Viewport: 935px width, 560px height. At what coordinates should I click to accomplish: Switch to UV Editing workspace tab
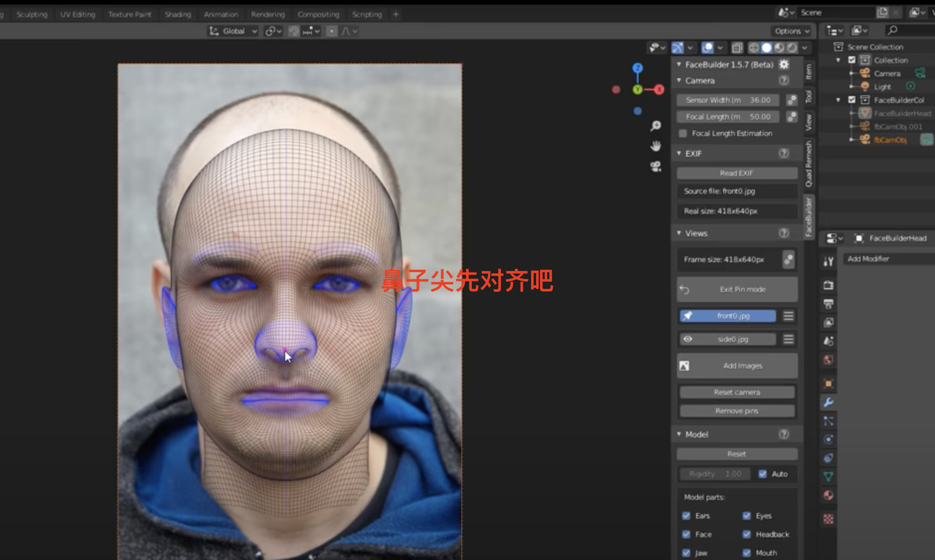pyautogui.click(x=78, y=14)
